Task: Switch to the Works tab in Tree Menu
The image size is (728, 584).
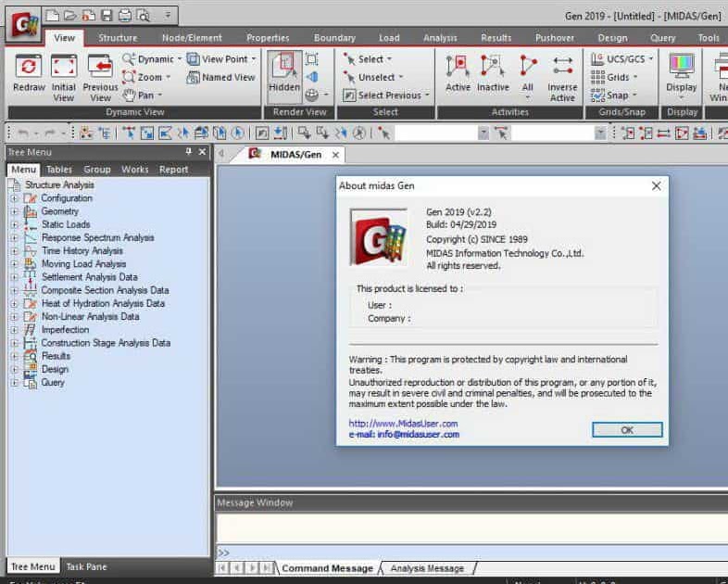Action: click(134, 170)
